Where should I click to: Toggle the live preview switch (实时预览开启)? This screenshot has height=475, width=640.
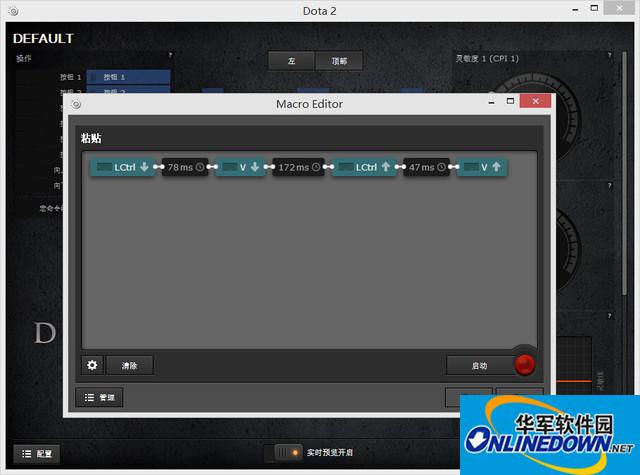click(x=289, y=453)
